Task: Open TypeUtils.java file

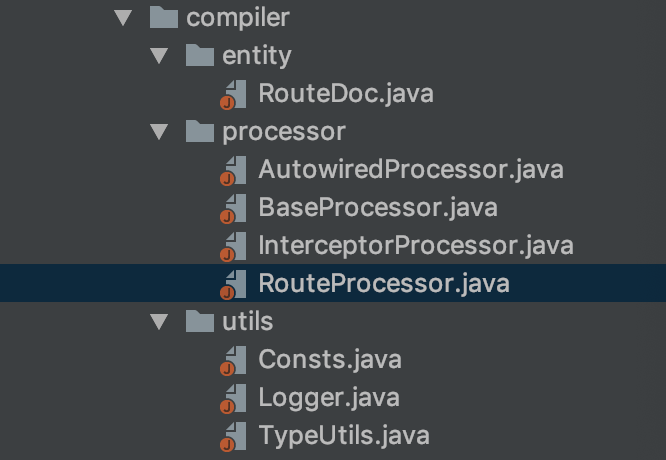Action: (x=344, y=436)
